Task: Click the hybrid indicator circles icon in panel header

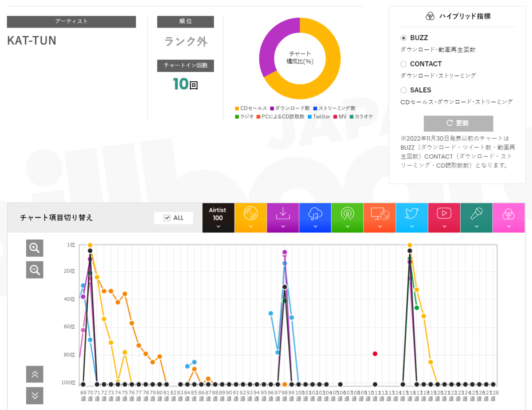Action: [430, 16]
